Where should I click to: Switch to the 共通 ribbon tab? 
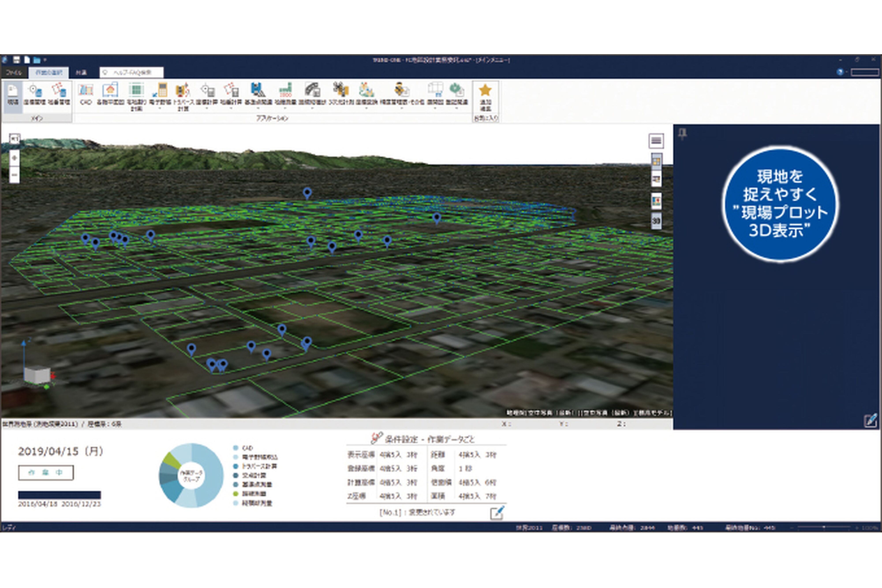(x=81, y=72)
